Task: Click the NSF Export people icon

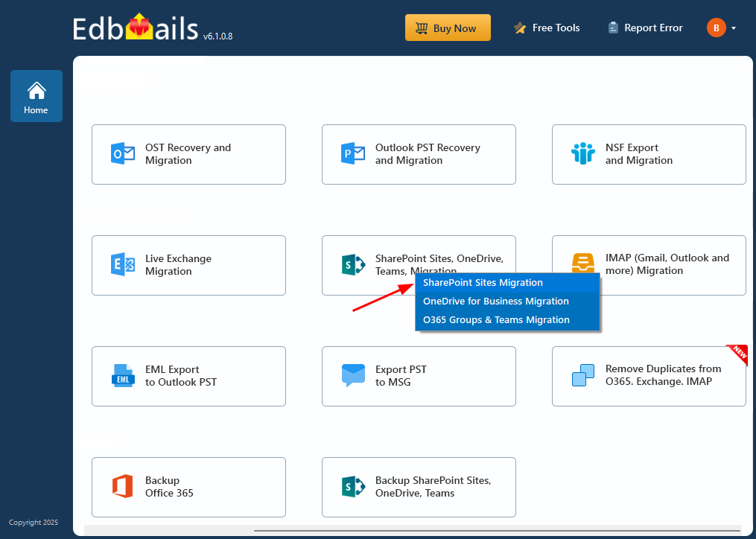Action: click(x=583, y=154)
